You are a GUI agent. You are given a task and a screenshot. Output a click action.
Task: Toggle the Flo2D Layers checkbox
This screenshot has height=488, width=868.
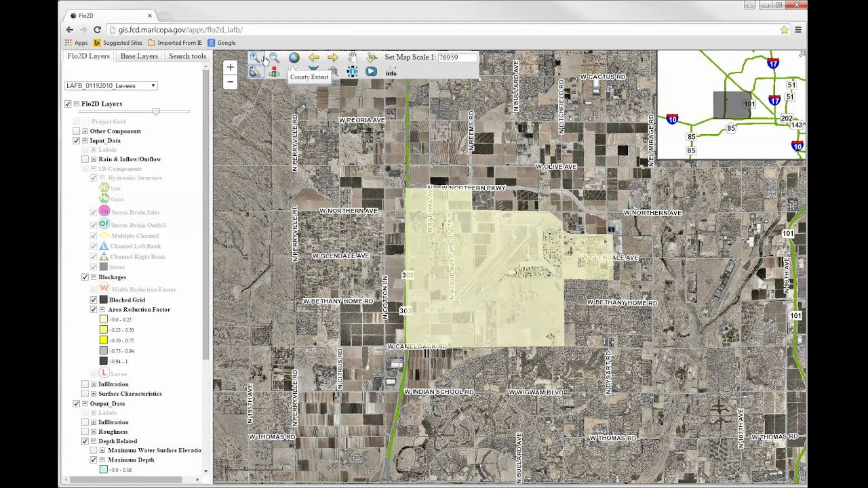(68, 104)
